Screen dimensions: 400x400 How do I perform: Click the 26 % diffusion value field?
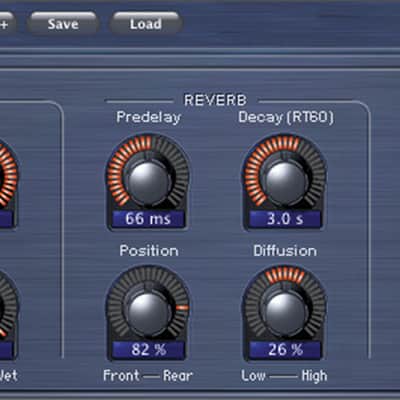(285, 350)
